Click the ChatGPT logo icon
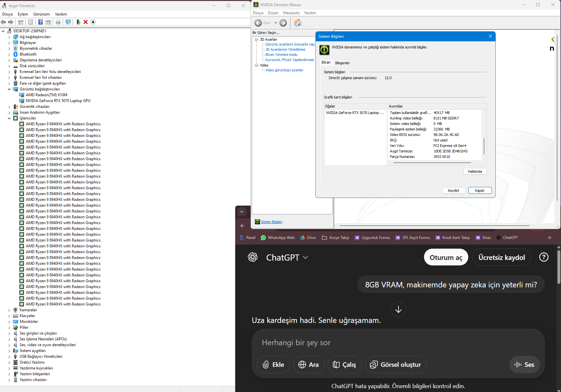Image resolution: width=561 pixels, height=392 pixels. click(253, 257)
